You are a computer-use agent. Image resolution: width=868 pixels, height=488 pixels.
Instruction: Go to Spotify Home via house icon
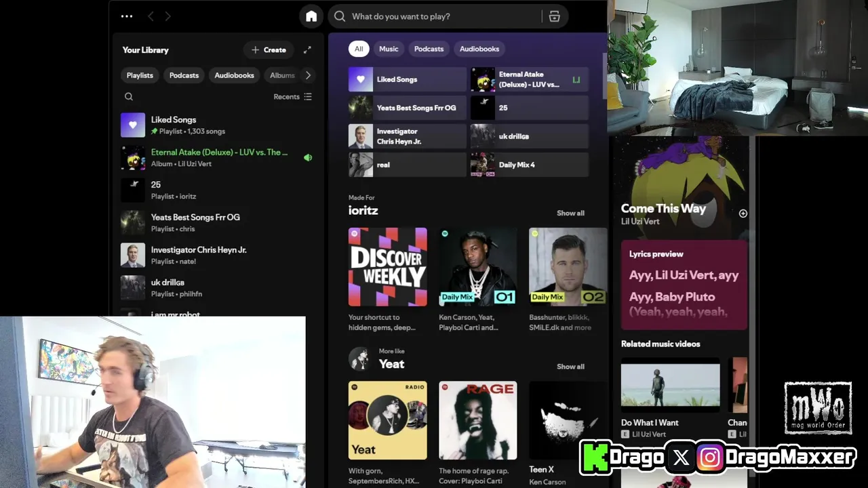tap(311, 16)
